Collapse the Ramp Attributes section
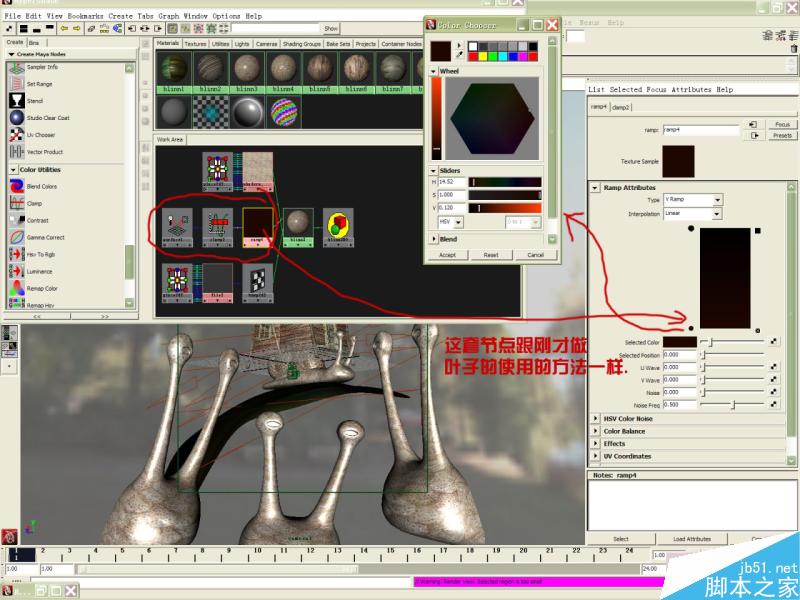The width and height of the screenshot is (800, 600). [594, 188]
